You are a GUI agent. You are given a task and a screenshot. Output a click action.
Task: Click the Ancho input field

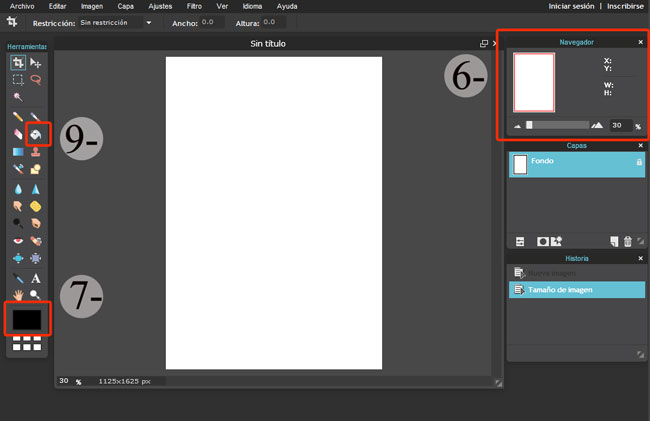point(212,22)
